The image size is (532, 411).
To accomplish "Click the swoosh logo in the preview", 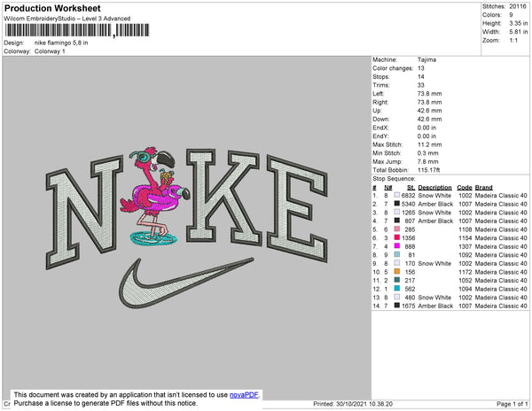I will tap(186, 283).
